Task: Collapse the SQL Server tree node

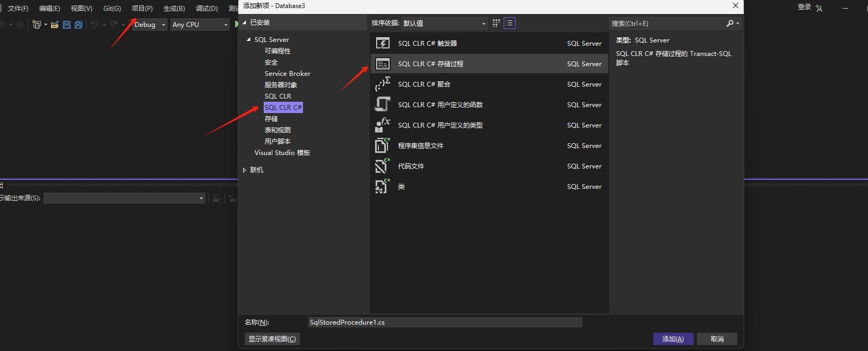Action: pos(249,40)
